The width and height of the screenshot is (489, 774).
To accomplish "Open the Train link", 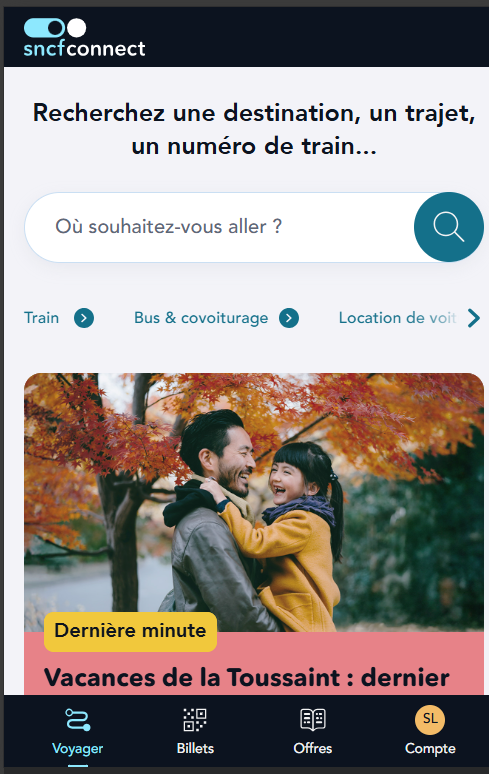I will 41,318.
